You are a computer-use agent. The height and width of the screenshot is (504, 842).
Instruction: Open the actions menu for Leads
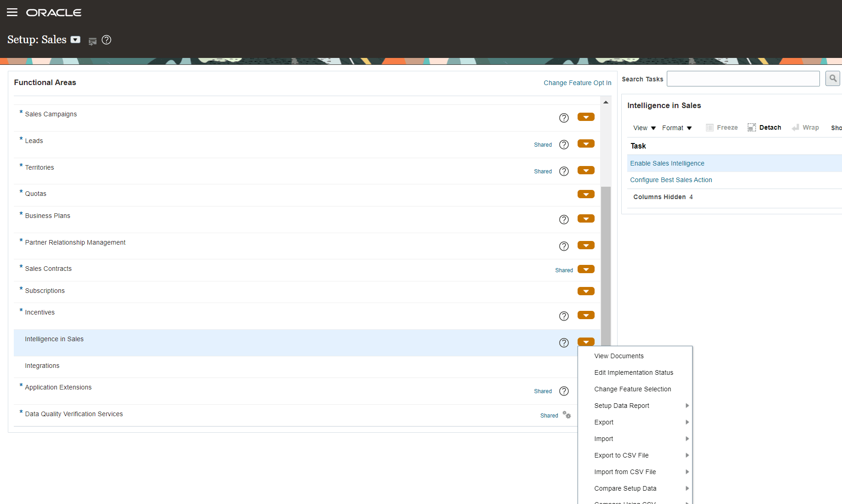pos(586,144)
